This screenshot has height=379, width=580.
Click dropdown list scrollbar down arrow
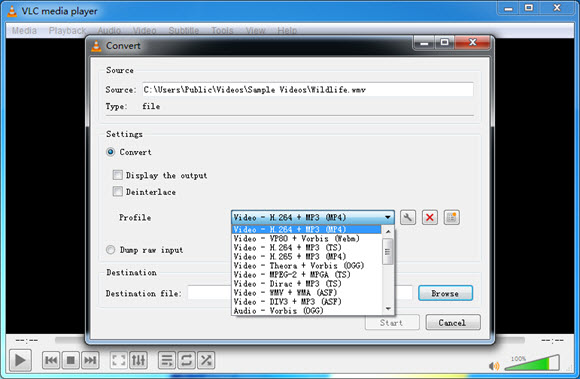(x=388, y=308)
